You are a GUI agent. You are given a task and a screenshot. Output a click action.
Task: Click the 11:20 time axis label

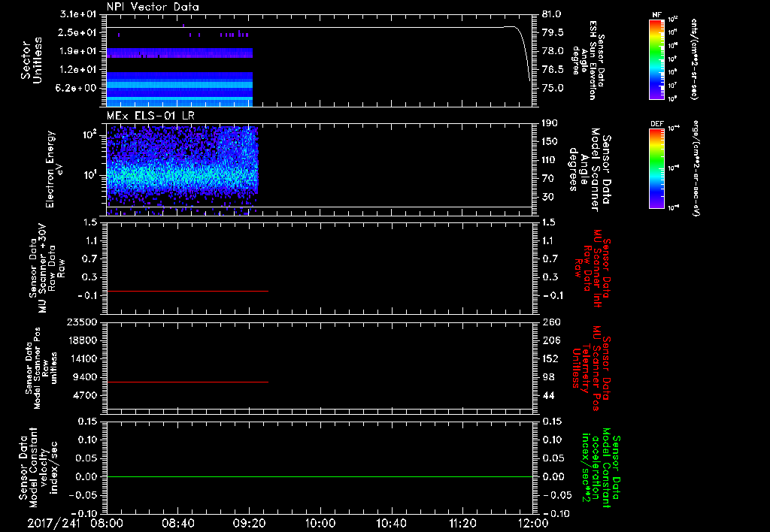click(462, 523)
